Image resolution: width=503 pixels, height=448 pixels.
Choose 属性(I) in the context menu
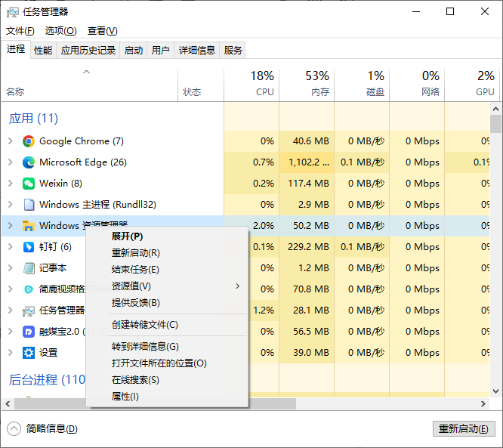click(167, 397)
